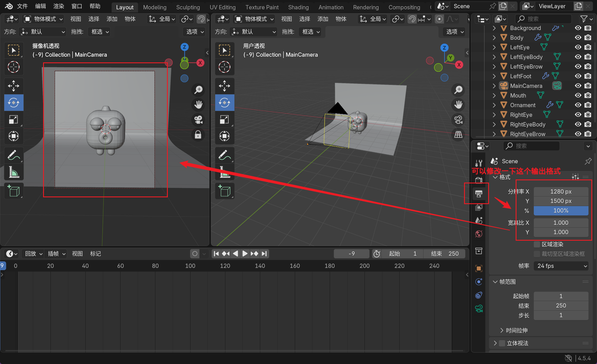Click the play animation button
The height and width of the screenshot is (364, 597).
coord(245,254)
